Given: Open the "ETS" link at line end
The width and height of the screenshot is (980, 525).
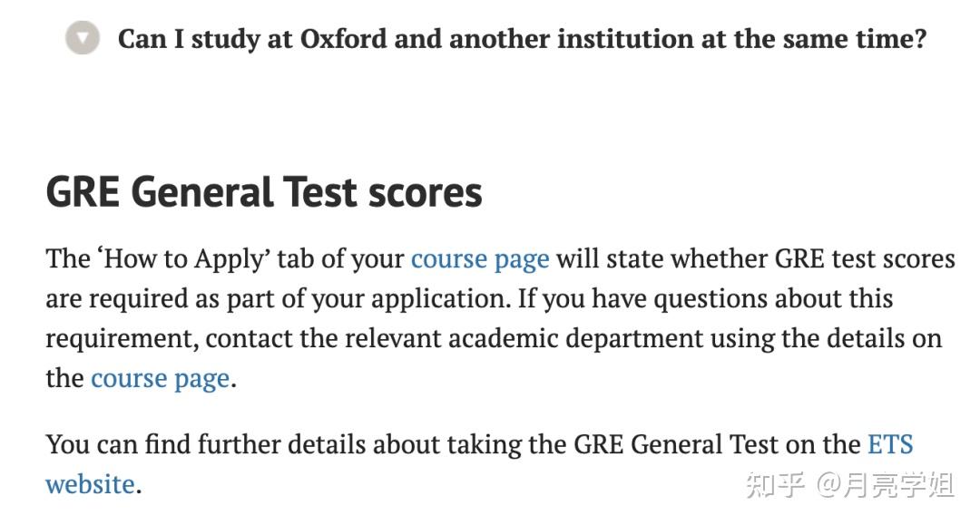Looking at the screenshot, I should [889, 444].
